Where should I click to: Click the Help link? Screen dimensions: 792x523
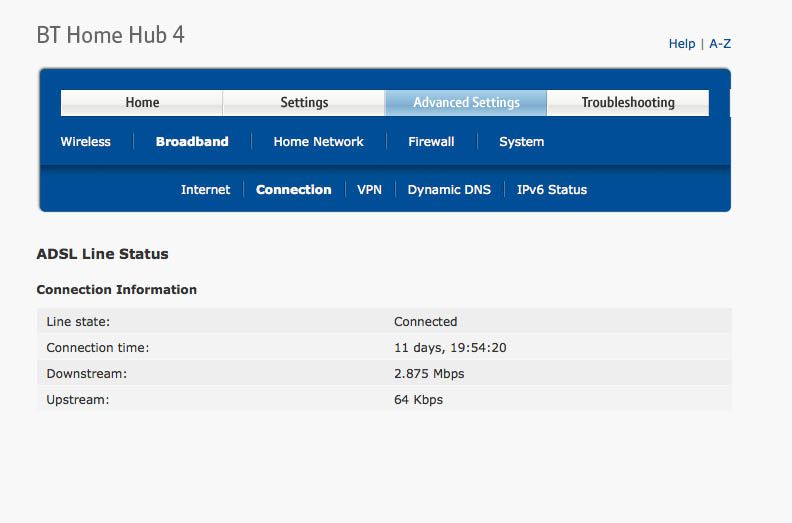[x=682, y=44]
